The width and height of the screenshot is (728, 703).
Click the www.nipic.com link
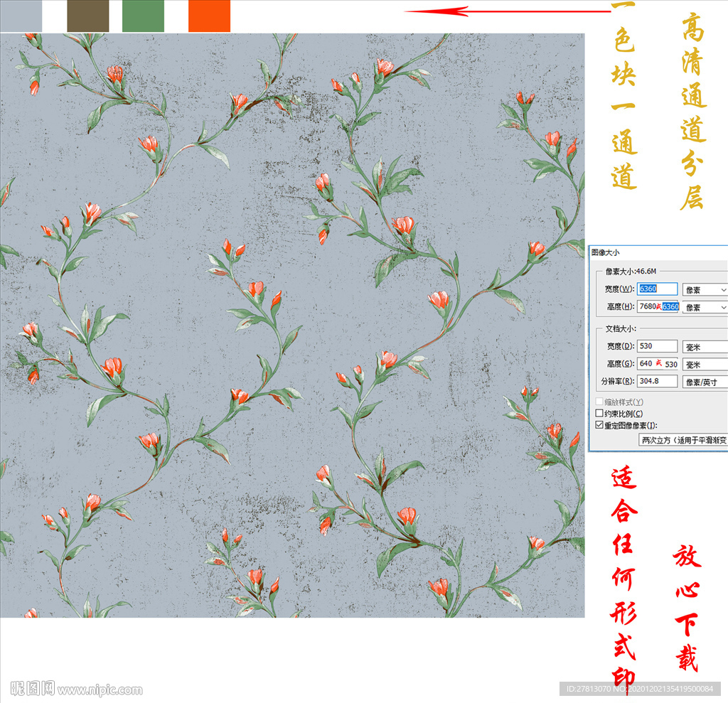pyautogui.click(x=100, y=689)
